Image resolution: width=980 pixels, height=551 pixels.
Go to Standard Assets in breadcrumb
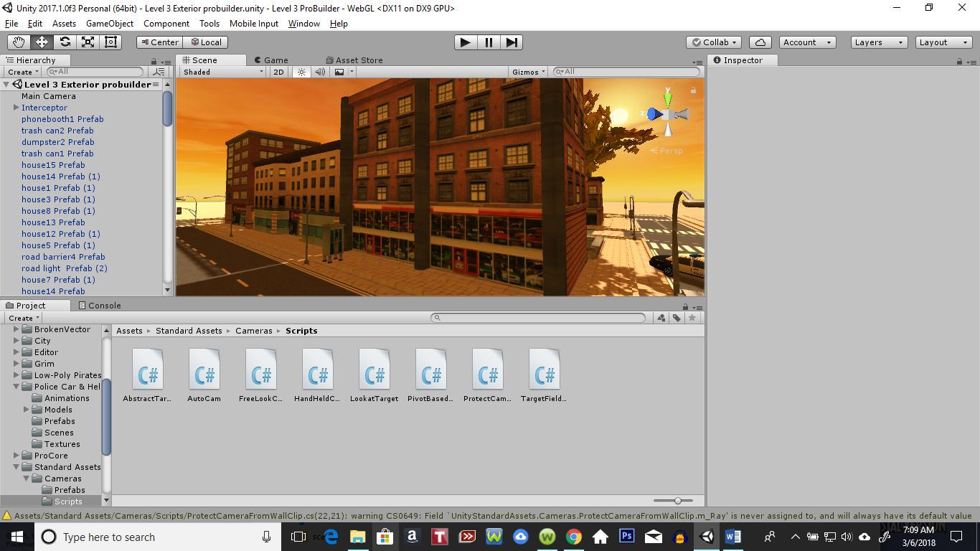(x=189, y=331)
